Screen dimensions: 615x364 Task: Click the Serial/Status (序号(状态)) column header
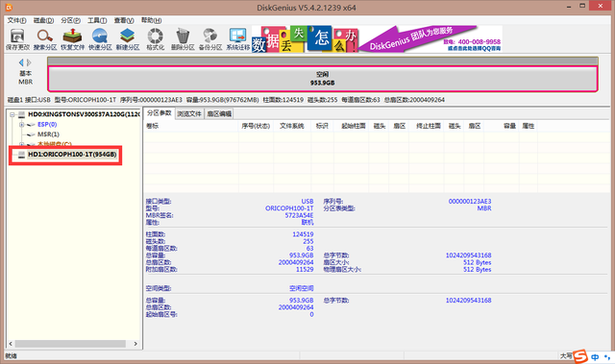coord(256,126)
